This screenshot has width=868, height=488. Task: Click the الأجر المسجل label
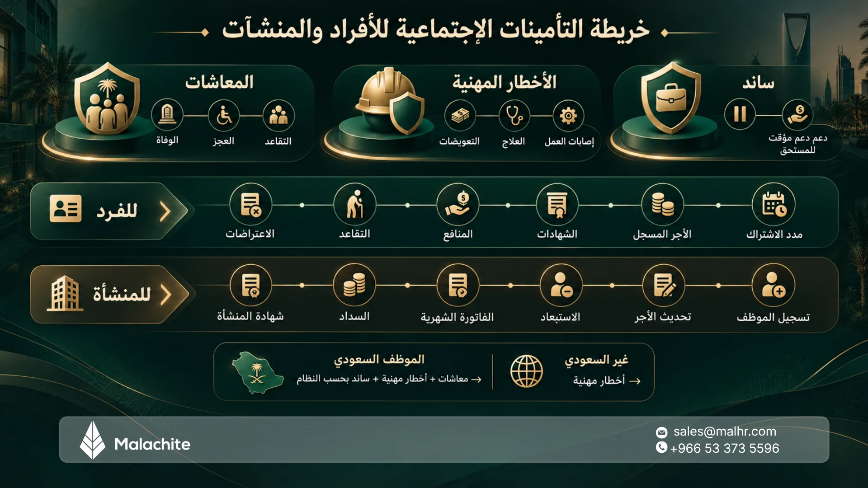click(x=662, y=234)
